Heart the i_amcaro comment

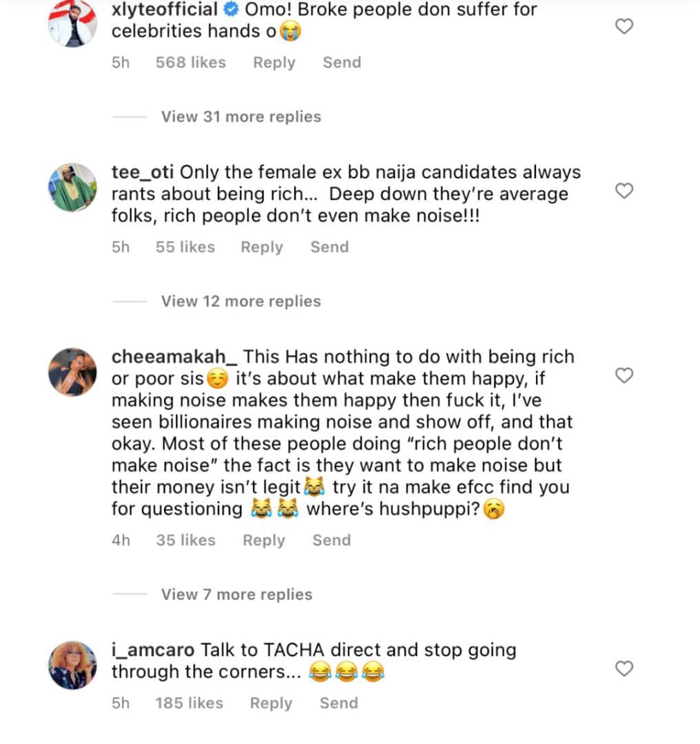pos(624,668)
